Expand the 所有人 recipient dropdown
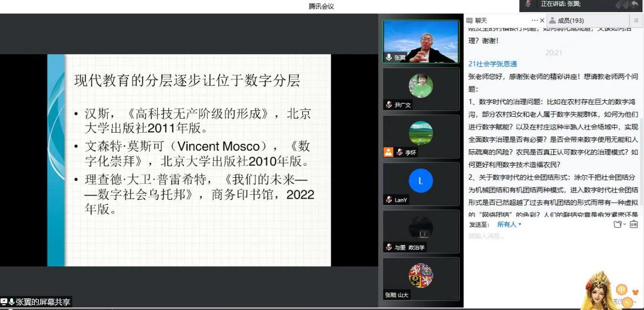The height and width of the screenshot is (310, 644). (509, 225)
